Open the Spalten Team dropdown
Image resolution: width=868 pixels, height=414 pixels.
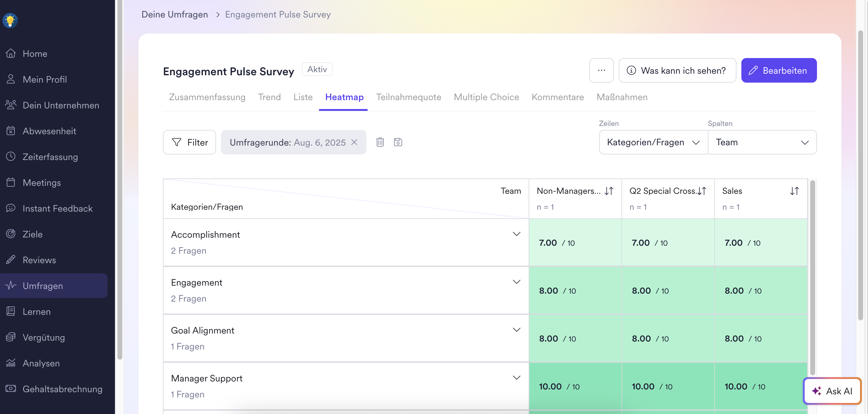click(762, 142)
